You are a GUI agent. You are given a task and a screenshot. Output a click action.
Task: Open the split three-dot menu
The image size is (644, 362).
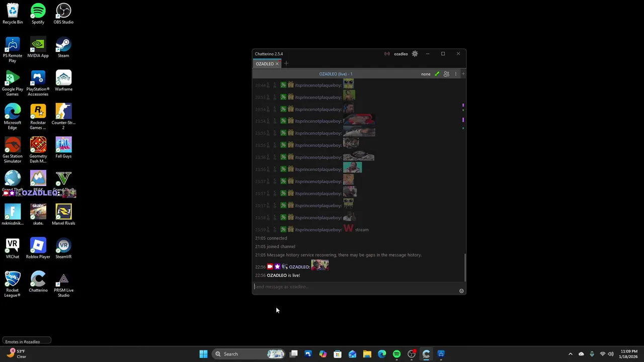(456, 74)
